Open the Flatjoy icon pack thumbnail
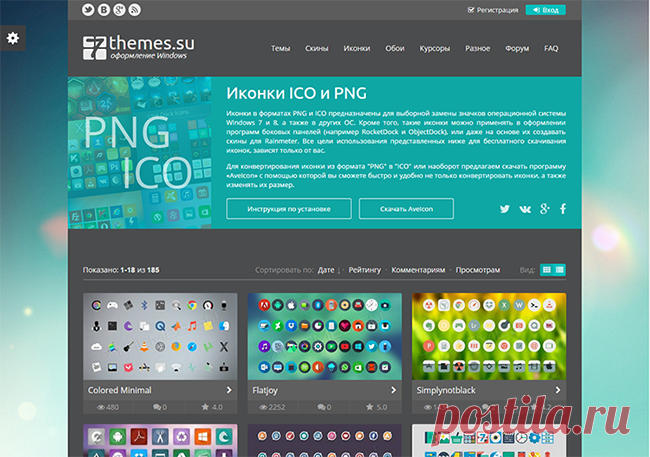Image resolution: width=650 pixels, height=457 pixels. pyautogui.click(x=325, y=336)
